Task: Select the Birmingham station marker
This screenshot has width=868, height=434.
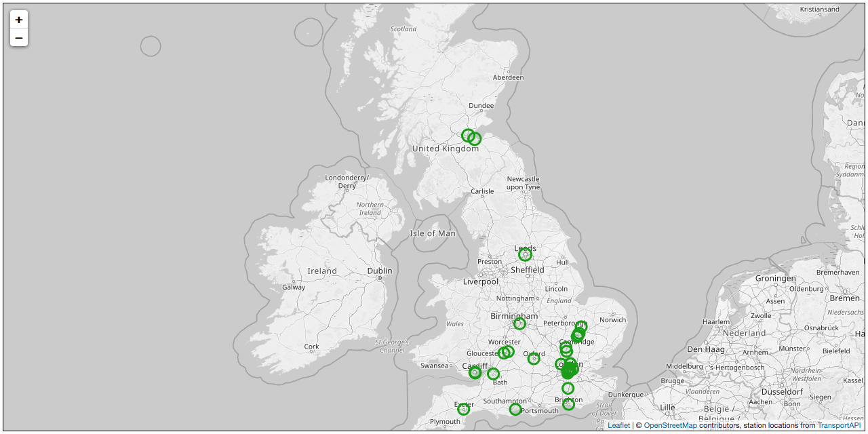Action: tap(519, 323)
